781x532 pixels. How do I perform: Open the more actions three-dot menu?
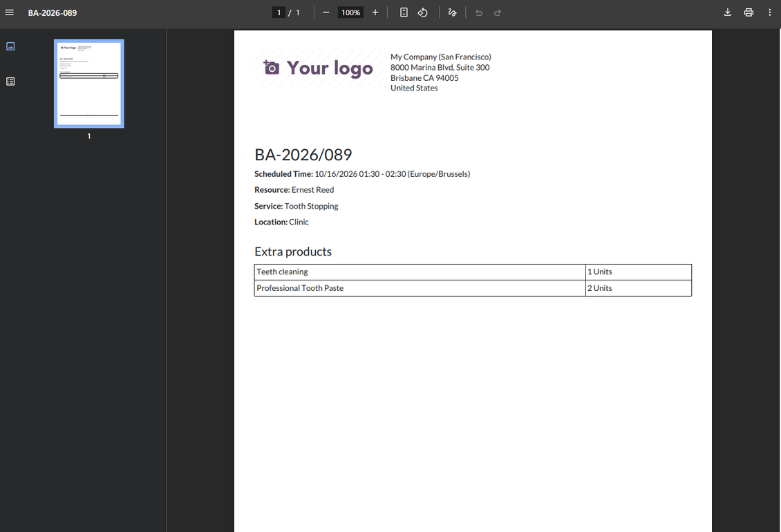pyautogui.click(x=769, y=12)
